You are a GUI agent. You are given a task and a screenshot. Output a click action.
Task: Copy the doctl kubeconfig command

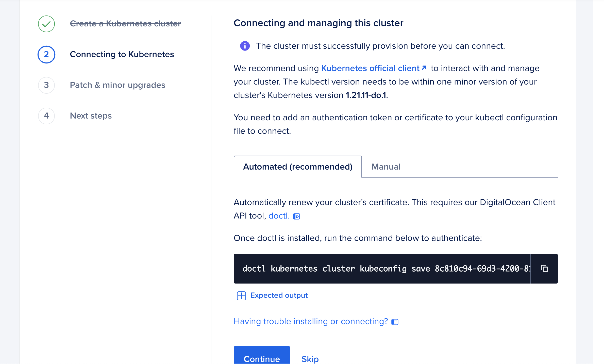point(544,269)
